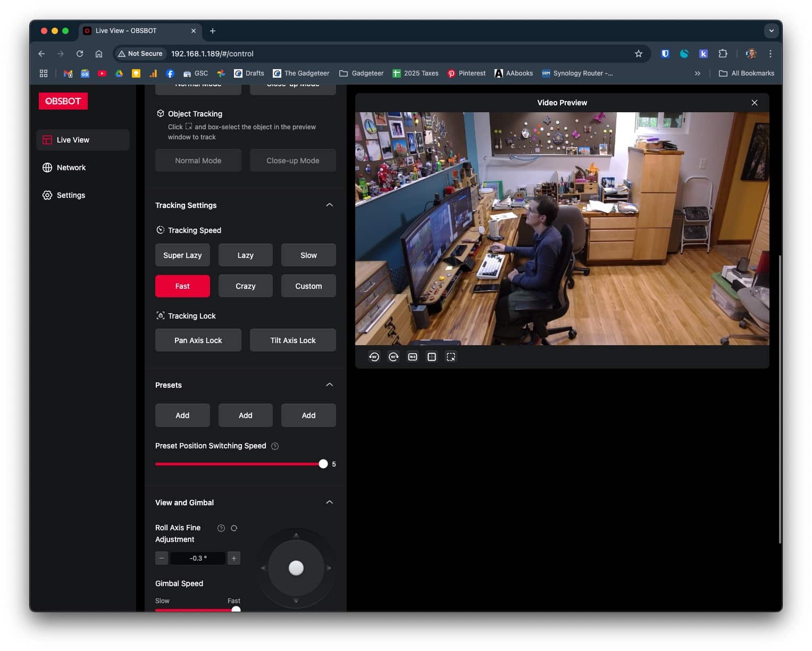Collapse the View and Gimbal section
Image resolution: width=812 pixels, height=651 pixels.
coord(329,503)
